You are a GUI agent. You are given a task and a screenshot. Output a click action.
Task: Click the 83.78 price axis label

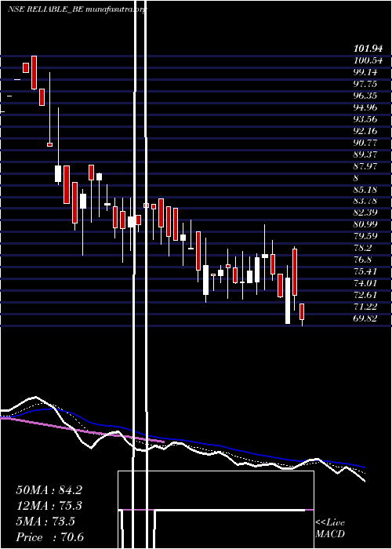(365, 202)
